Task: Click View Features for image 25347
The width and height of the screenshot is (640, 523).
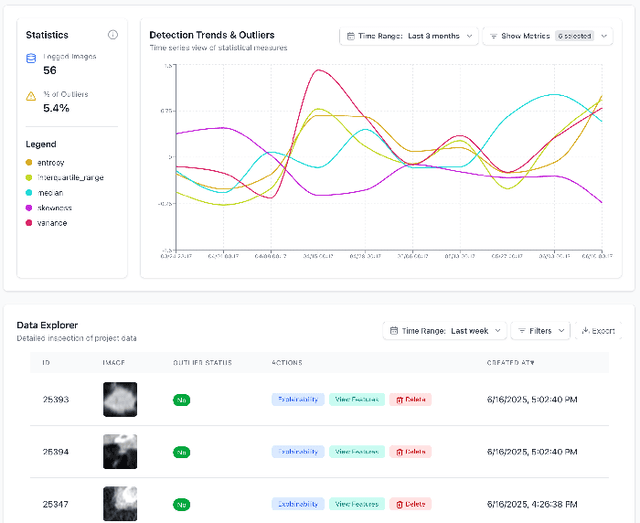Action: click(355, 504)
